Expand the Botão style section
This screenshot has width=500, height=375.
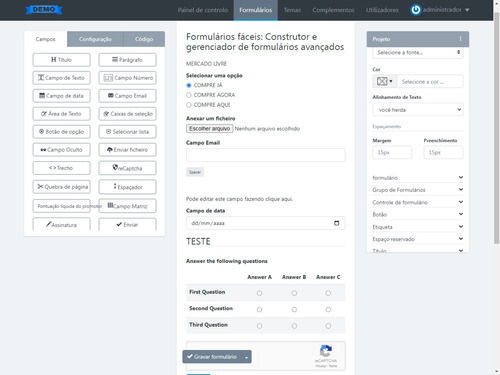(418, 214)
